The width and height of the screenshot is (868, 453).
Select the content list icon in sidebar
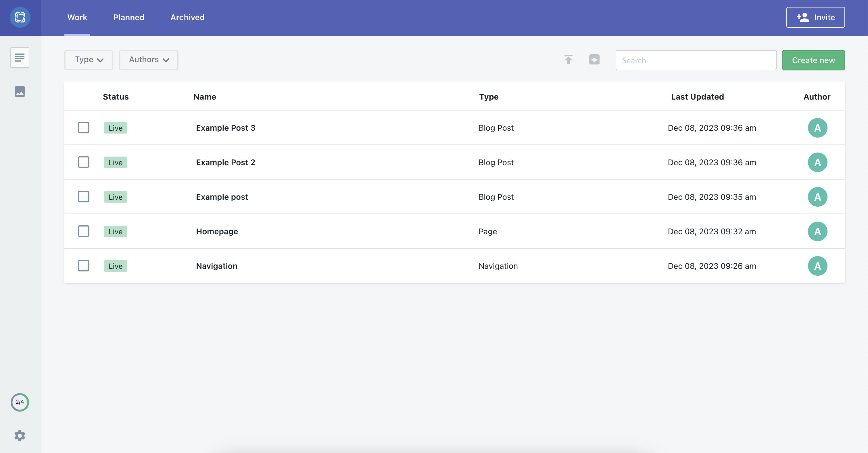pyautogui.click(x=20, y=57)
